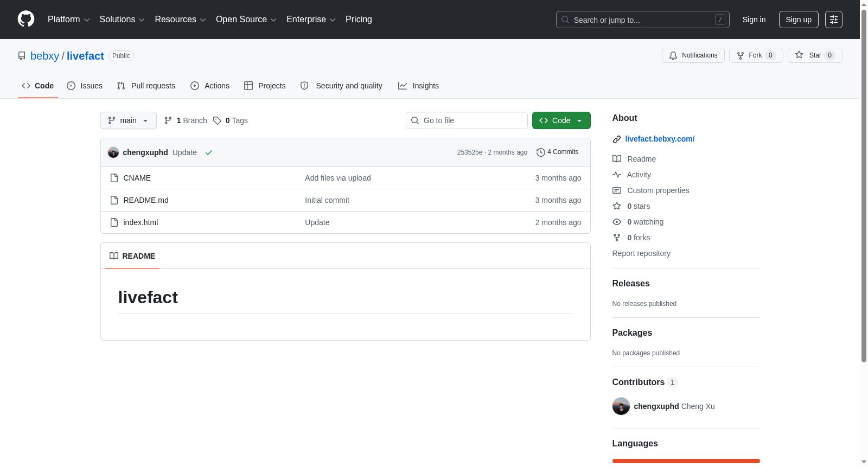Viewport: 868px width, 467px height.
Task: Click the chengxuphd author name in commit bar
Action: click(145, 152)
